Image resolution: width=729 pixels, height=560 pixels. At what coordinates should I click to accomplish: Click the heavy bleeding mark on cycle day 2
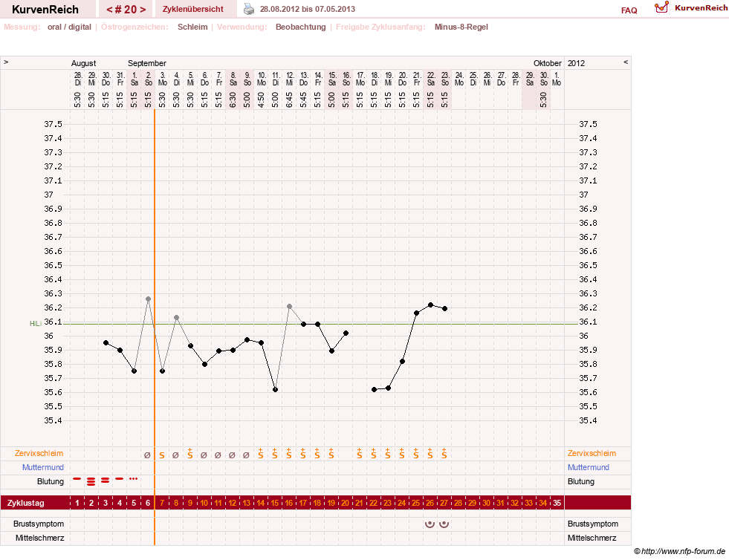click(91, 481)
